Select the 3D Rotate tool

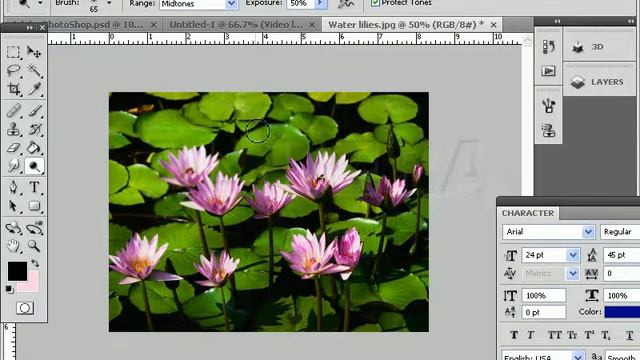click(x=13, y=228)
